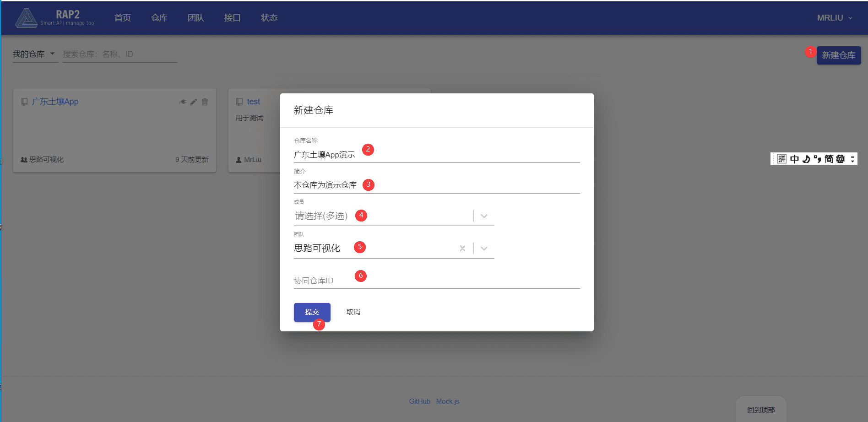868x422 pixels.
Task: Expand the 成员 members multi-select dropdown
Action: (484, 216)
